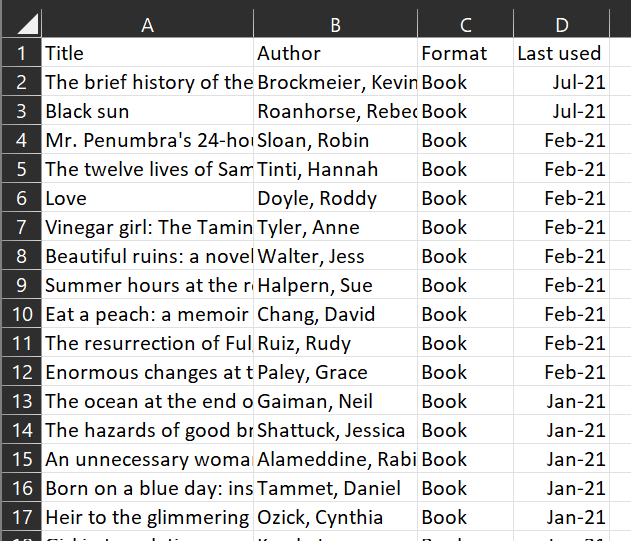Select Tyler, Anne author cell
The height and width of the screenshot is (541, 631).
(x=336, y=227)
